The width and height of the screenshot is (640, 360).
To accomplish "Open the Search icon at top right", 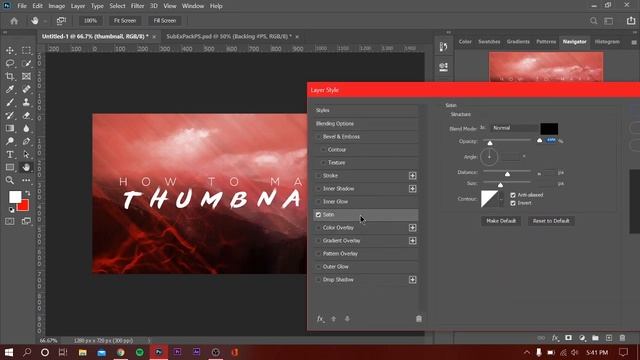I will pyautogui.click(x=593, y=21).
